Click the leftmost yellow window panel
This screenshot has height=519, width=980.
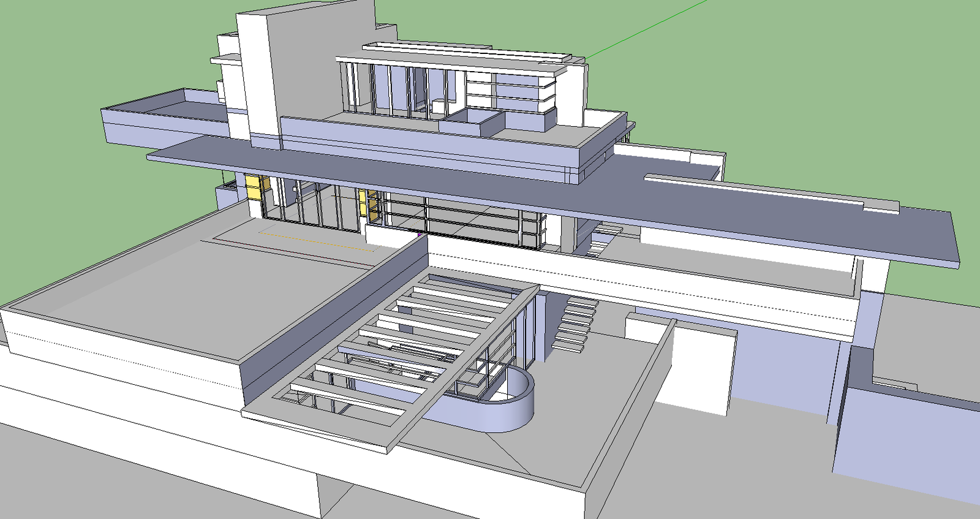[x=253, y=186]
